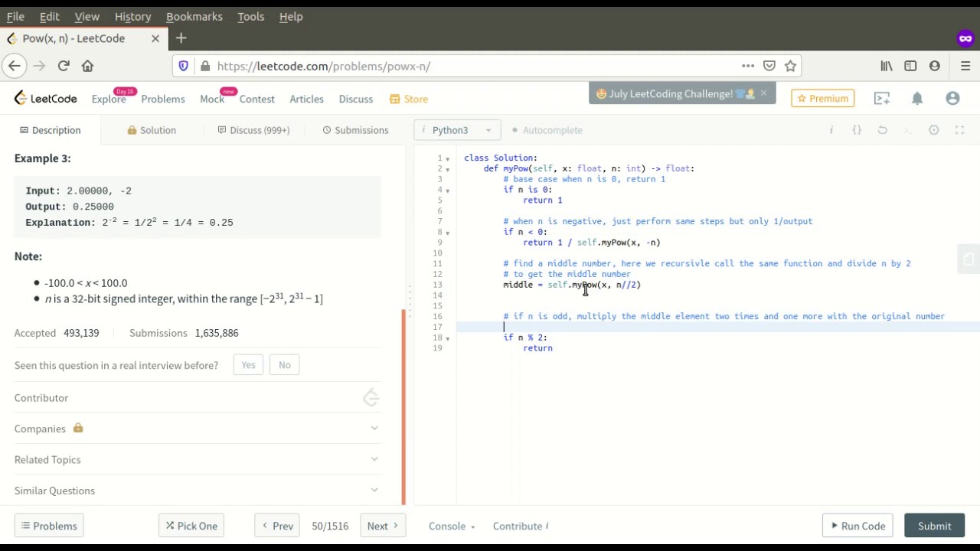
Task: Reload the page
Action: tap(64, 66)
